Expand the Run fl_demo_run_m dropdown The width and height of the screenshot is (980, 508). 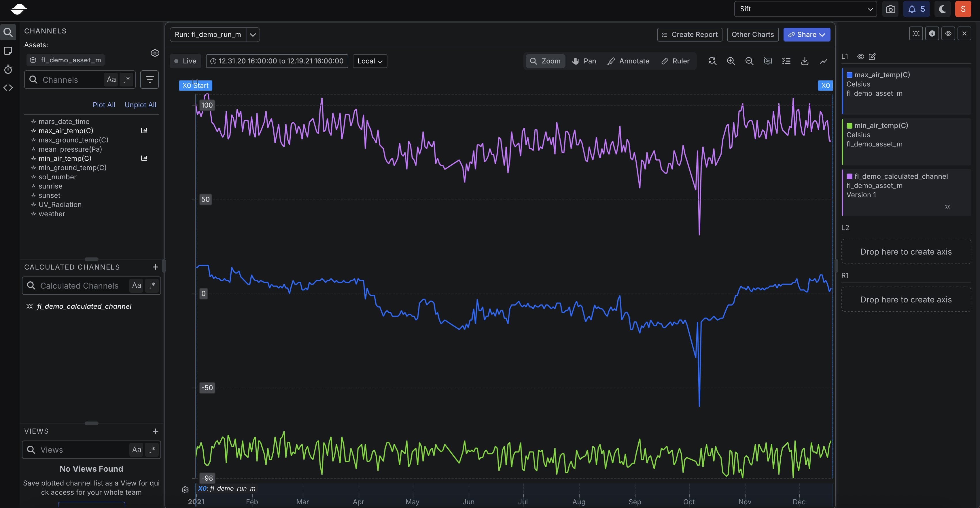pos(253,35)
